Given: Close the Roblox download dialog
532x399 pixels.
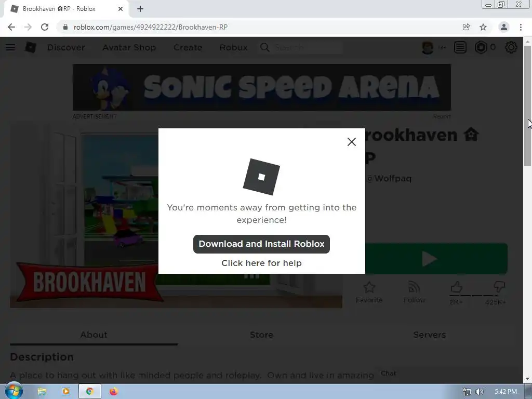Looking at the screenshot, I should (352, 142).
